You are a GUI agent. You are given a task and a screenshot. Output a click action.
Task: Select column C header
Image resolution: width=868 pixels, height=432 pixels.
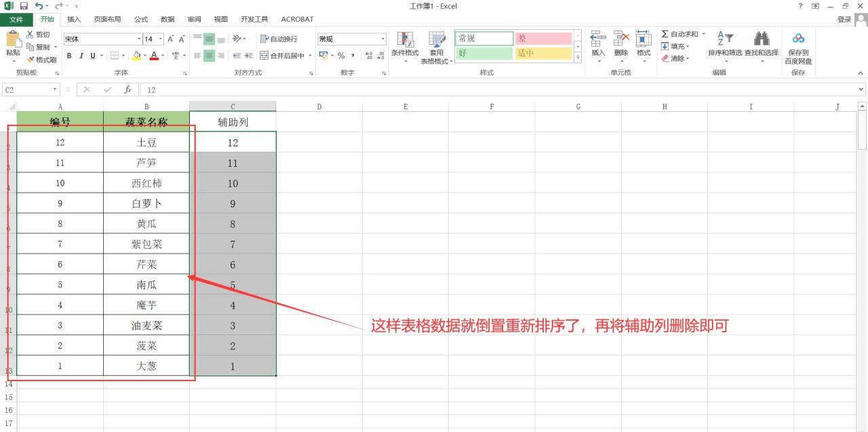[233, 106]
